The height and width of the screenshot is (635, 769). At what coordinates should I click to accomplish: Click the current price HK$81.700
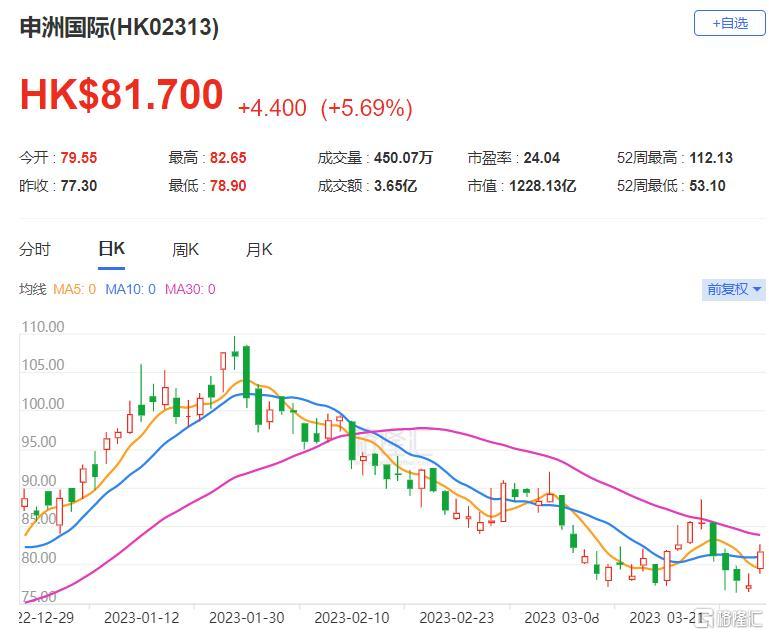point(121,94)
